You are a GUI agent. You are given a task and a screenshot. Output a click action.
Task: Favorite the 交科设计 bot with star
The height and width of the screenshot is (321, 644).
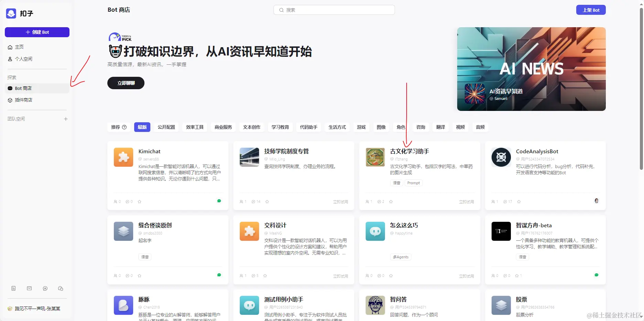[265, 276]
